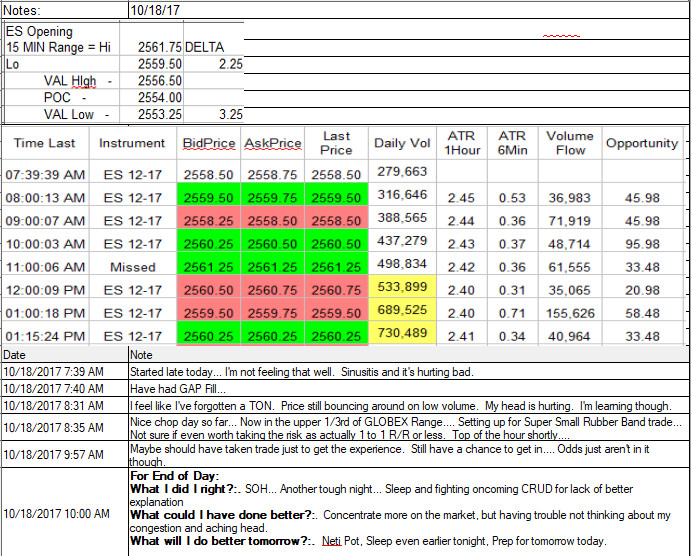The image size is (691, 556).
Task: Click the yellow 689,525 daily volume cell
Action: (x=402, y=310)
